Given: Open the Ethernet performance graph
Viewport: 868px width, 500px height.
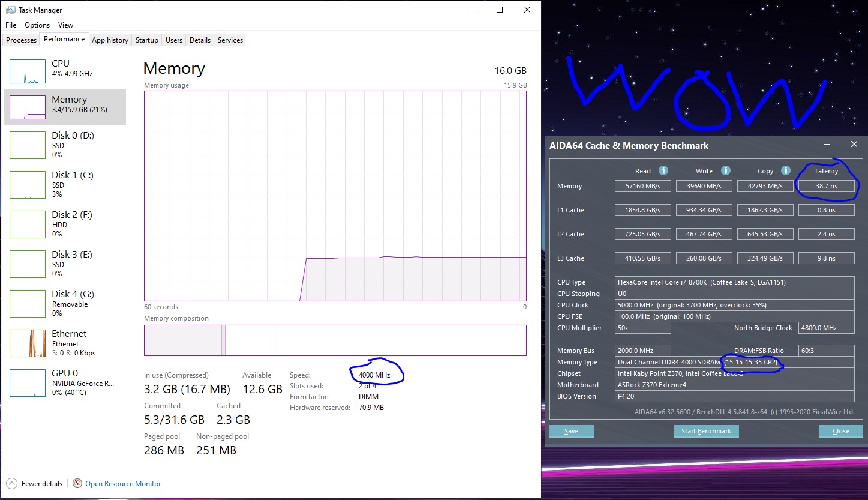Looking at the screenshot, I should (x=28, y=343).
